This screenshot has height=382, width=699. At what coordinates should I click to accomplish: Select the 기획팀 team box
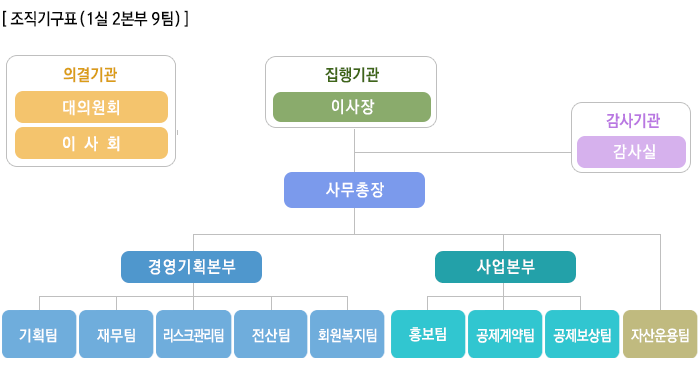(39, 334)
